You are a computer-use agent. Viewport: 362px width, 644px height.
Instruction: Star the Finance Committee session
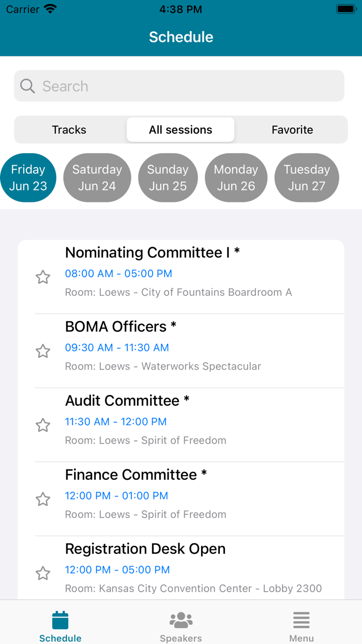click(43, 499)
